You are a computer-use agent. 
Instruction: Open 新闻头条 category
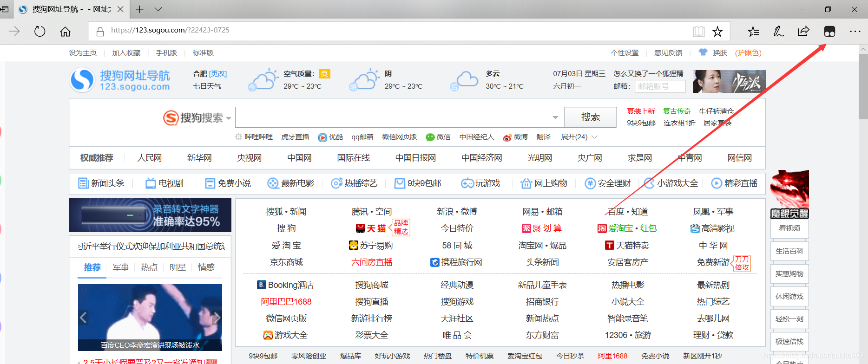pyautogui.click(x=101, y=183)
